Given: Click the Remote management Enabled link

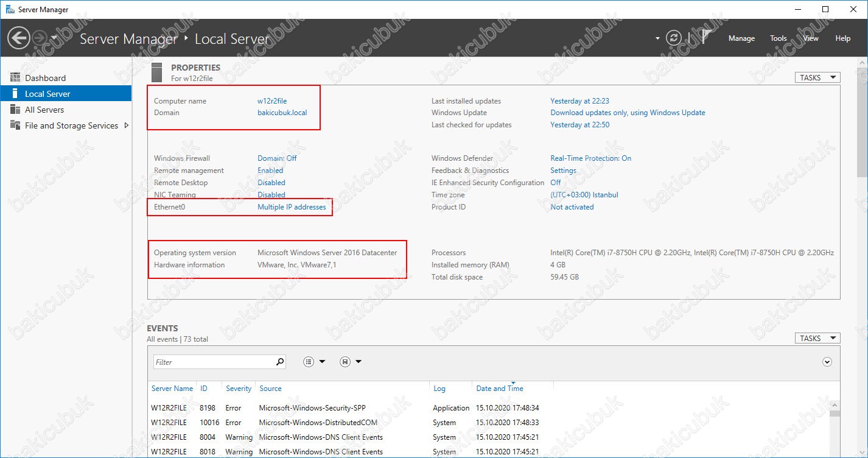Looking at the screenshot, I should [270, 171].
